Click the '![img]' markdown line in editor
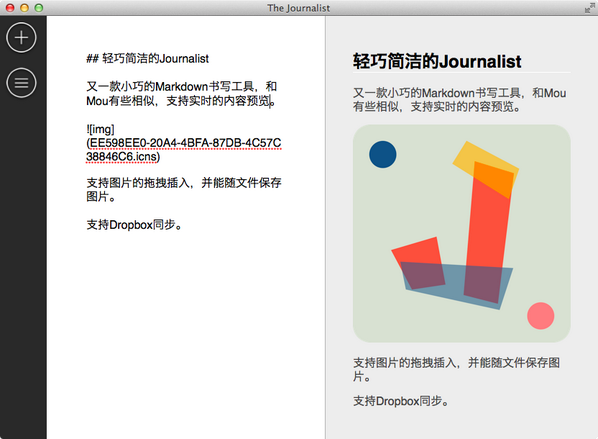 pos(100,129)
